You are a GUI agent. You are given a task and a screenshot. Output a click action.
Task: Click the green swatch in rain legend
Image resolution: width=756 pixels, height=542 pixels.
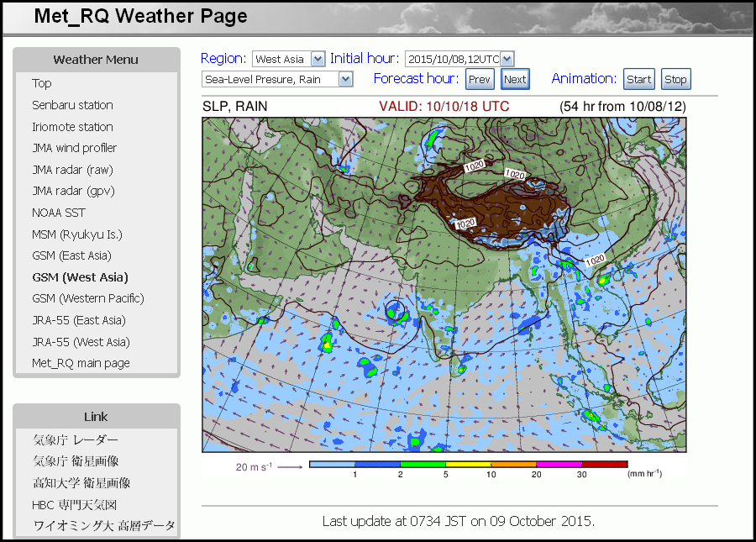[x=423, y=465]
